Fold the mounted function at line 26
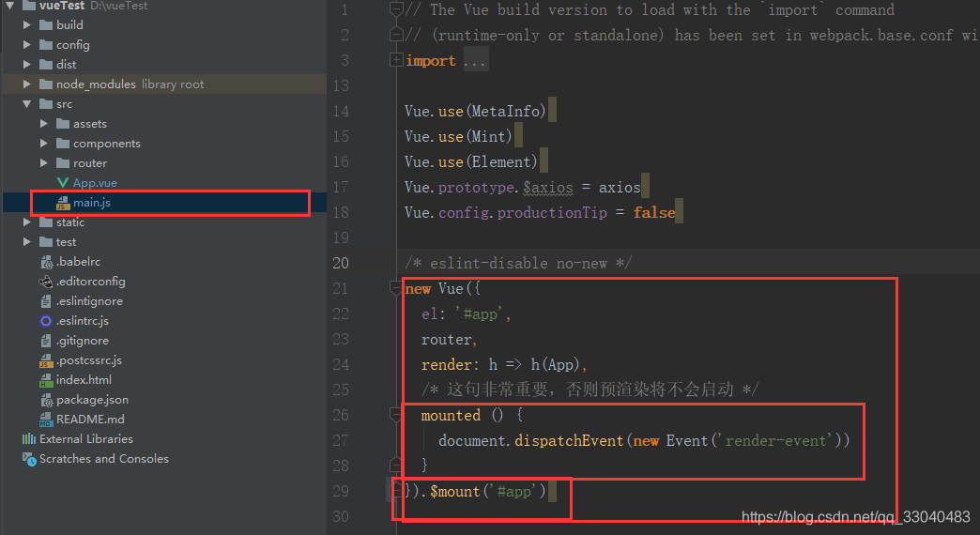Viewport: 980px width, 535px height. [395, 414]
